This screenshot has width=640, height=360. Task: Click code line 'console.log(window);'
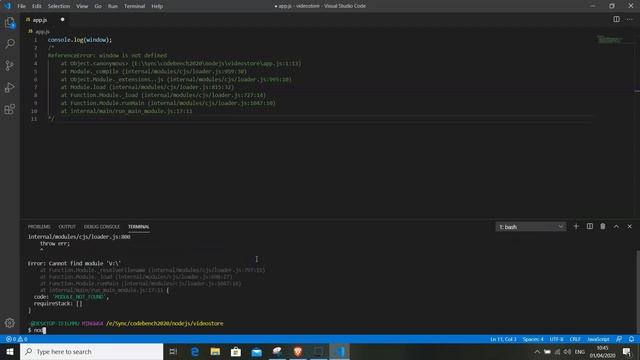pos(80,40)
